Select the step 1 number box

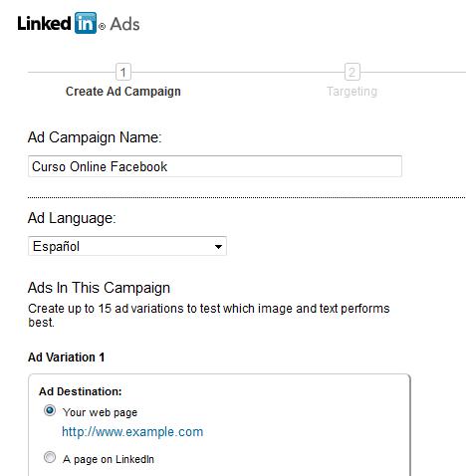point(123,72)
